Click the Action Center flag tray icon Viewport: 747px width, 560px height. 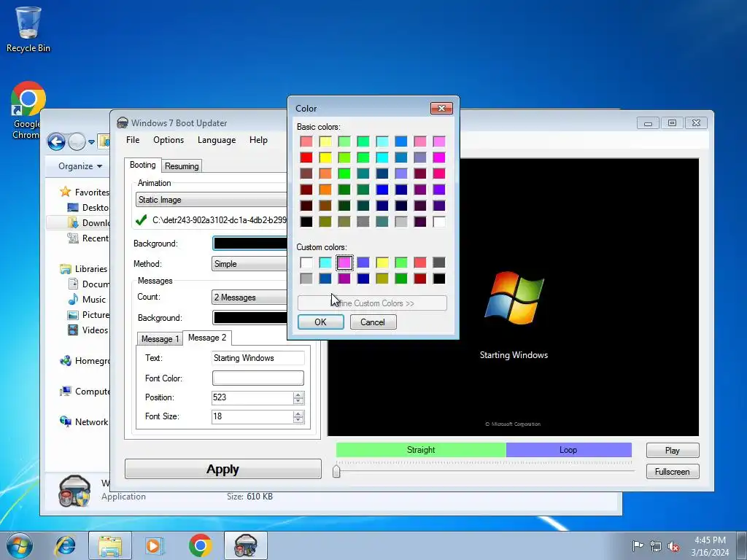pos(638,546)
